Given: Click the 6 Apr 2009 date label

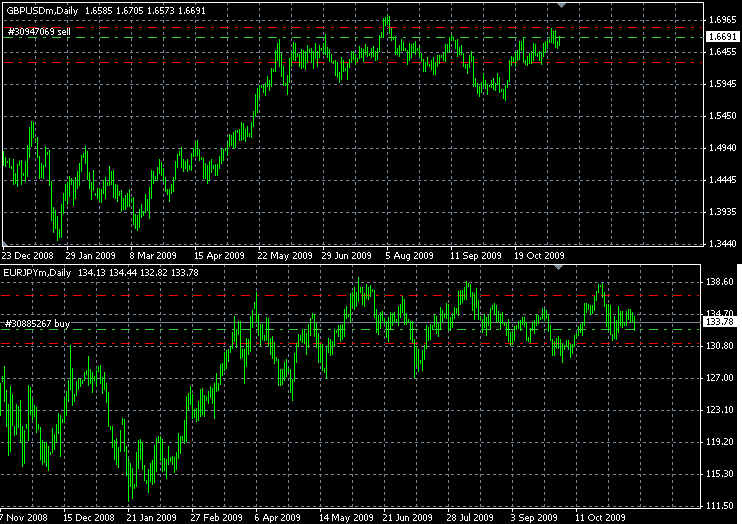Looking at the screenshot, I should click(277, 517).
